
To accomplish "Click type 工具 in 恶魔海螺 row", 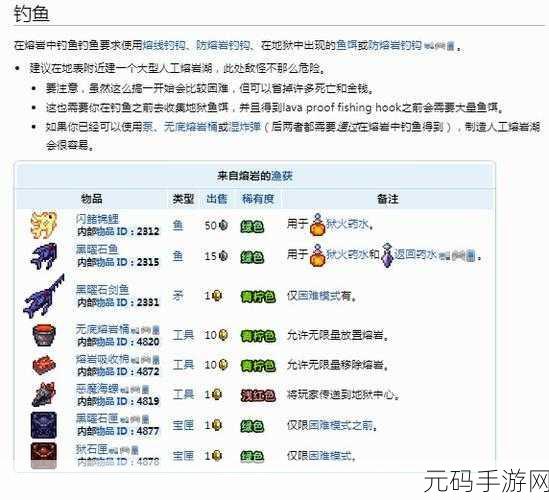I will [183, 395].
